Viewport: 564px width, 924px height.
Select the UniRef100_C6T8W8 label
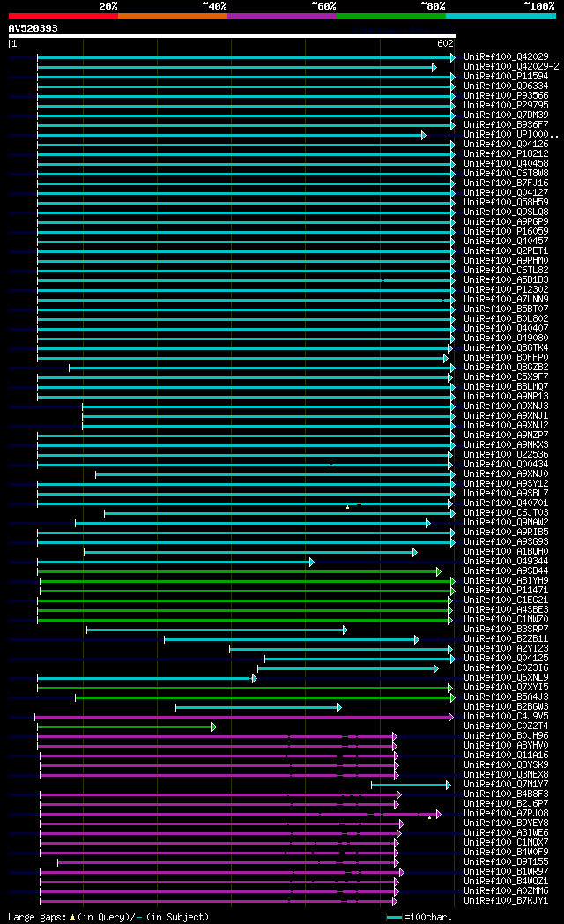point(506,173)
